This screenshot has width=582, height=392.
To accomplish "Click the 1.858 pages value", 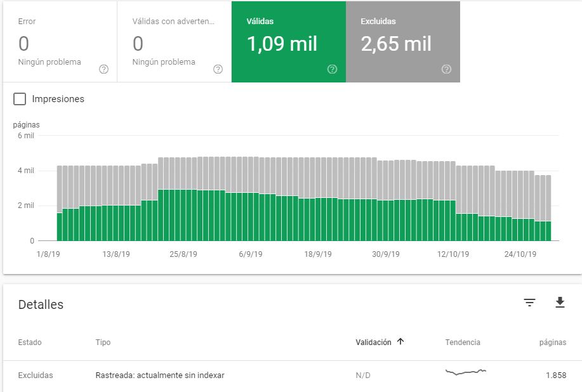I will click(556, 376).
